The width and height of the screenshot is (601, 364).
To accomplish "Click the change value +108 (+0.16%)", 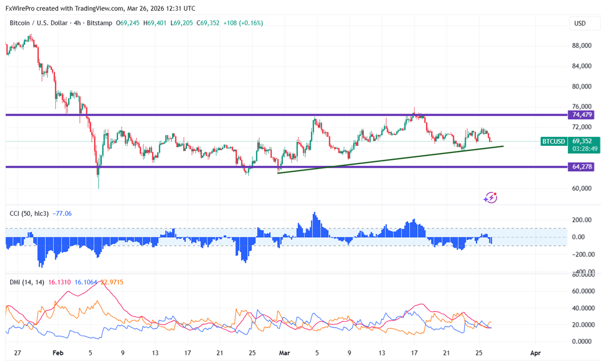I will point(243,23).
